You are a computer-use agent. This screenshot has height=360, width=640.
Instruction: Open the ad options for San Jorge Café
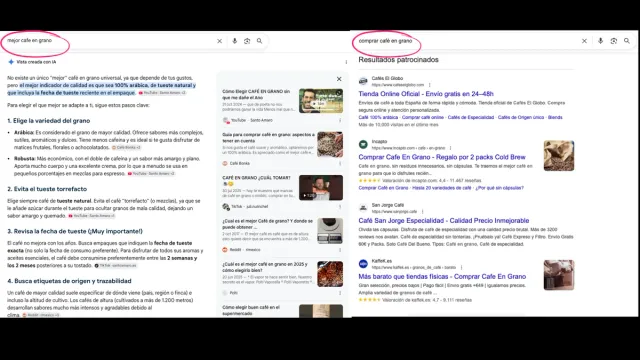(422, 212)
